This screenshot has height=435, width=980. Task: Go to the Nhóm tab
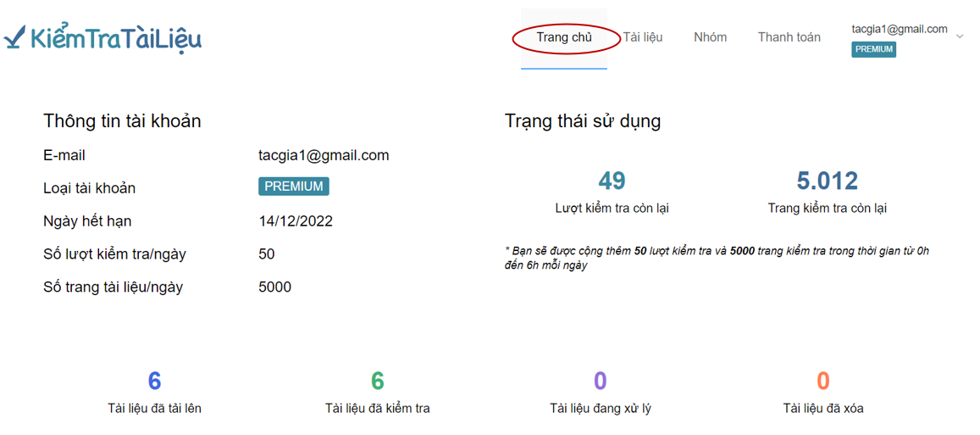[x=710, y=37]
